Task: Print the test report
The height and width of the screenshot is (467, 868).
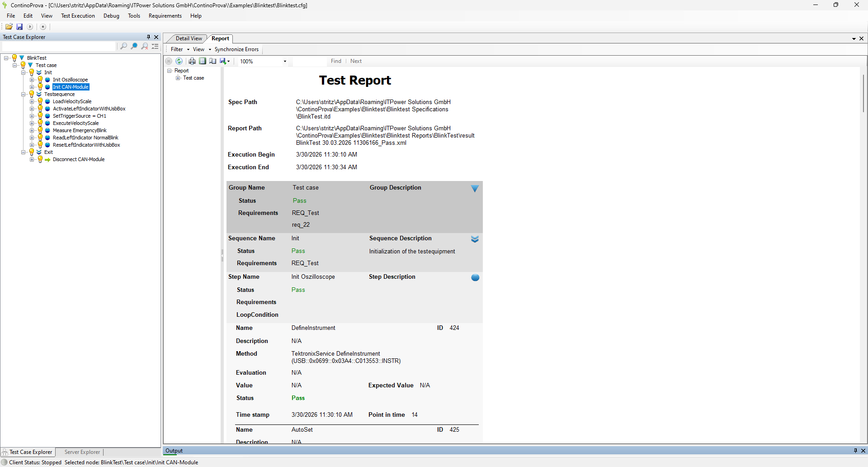Action: [192, 61]
